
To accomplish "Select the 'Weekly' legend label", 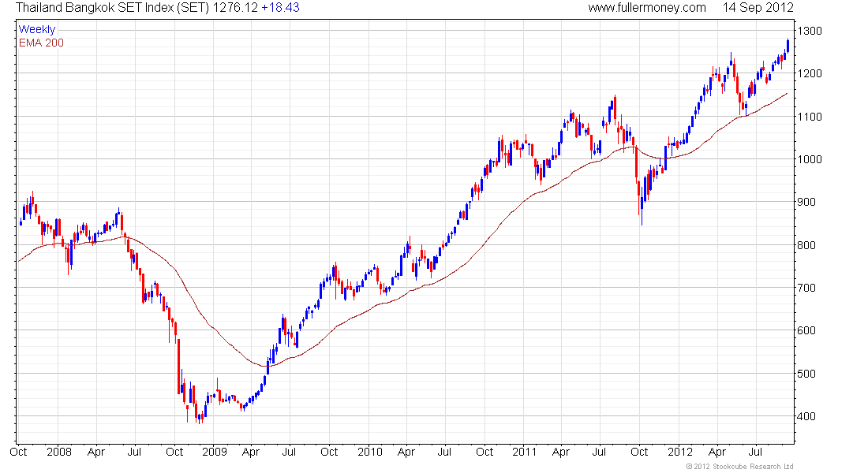I will 37,29.
